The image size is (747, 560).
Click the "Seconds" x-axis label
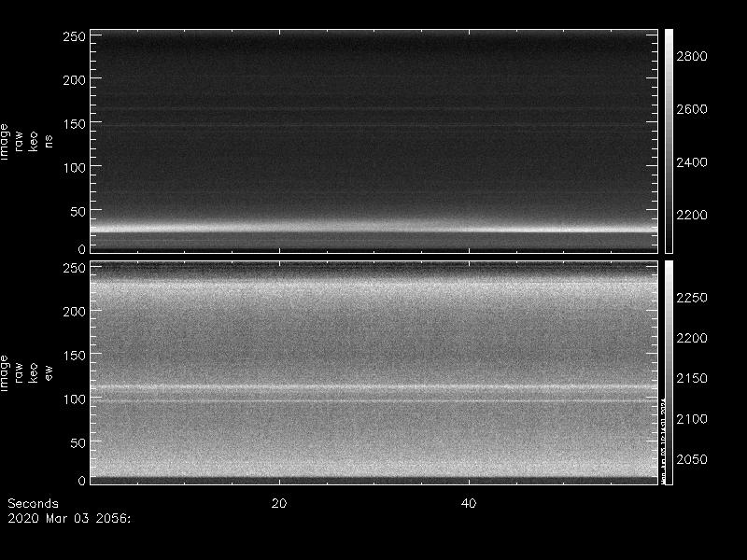33,503
